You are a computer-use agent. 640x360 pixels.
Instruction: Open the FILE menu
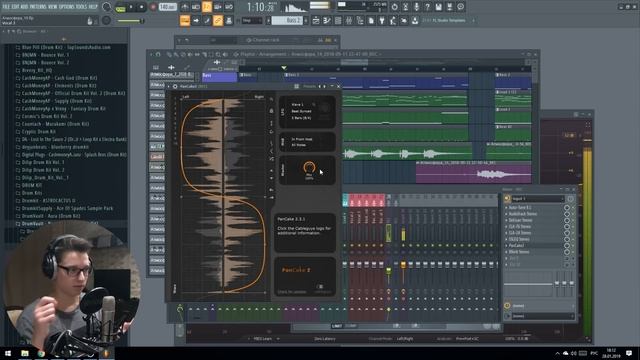tap(6, 7)
